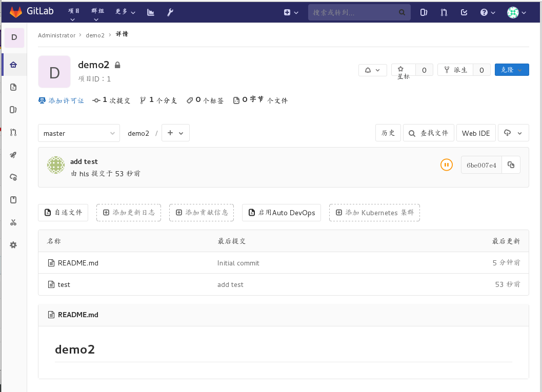Image resolution: width=542 pixels, height=392 pixels.
Task: Click the search magnifier icon
Action: [x=402, y=12]
